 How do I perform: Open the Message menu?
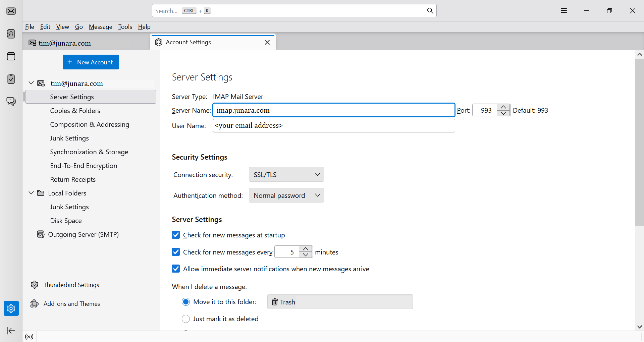[101, 27]
